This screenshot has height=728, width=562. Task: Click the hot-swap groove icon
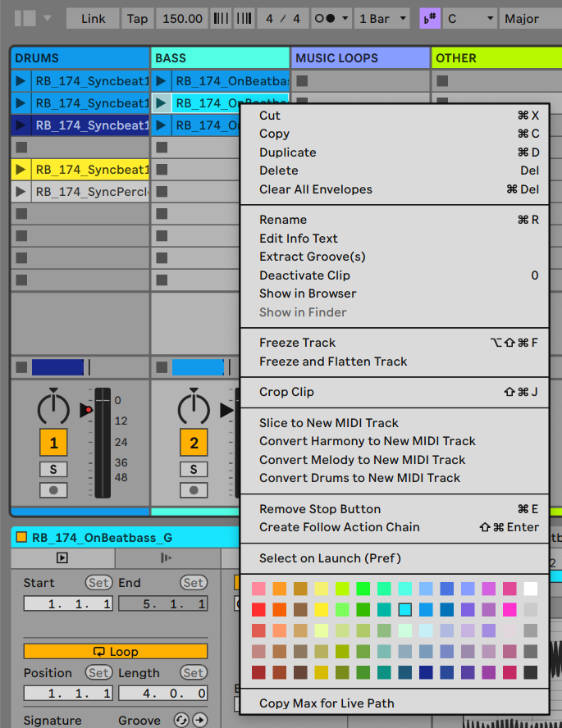(181, 720)
